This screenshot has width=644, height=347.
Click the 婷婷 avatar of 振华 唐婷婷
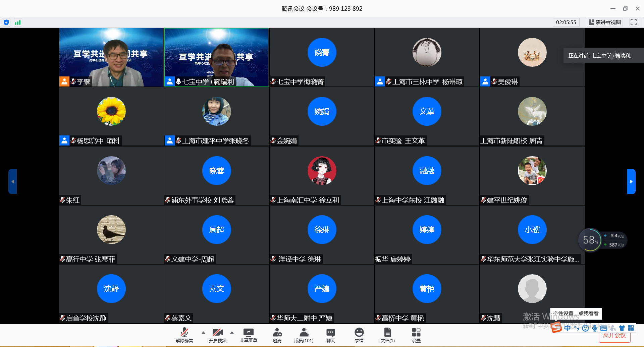coord(427,230)
